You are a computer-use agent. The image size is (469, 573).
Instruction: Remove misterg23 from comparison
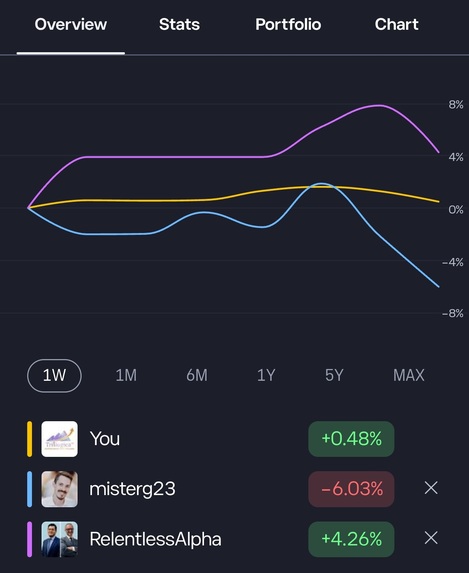point(431,488)
